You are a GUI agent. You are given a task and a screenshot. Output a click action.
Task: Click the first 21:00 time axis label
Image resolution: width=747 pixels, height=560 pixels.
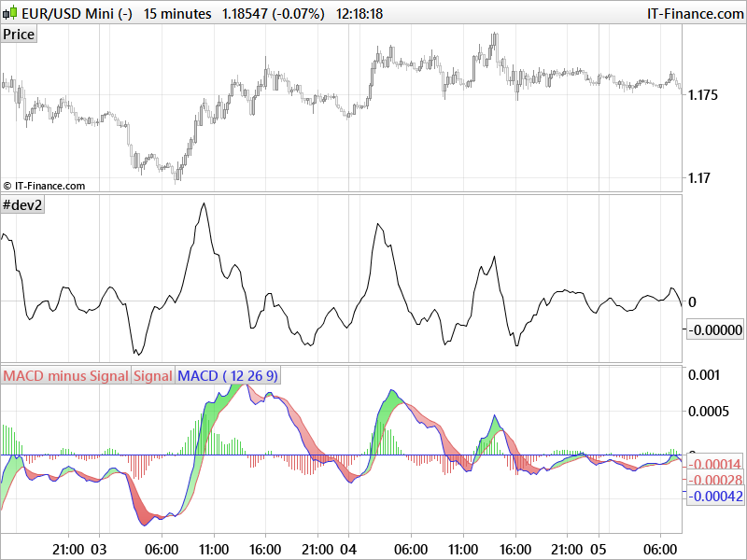tap(68, 550)
